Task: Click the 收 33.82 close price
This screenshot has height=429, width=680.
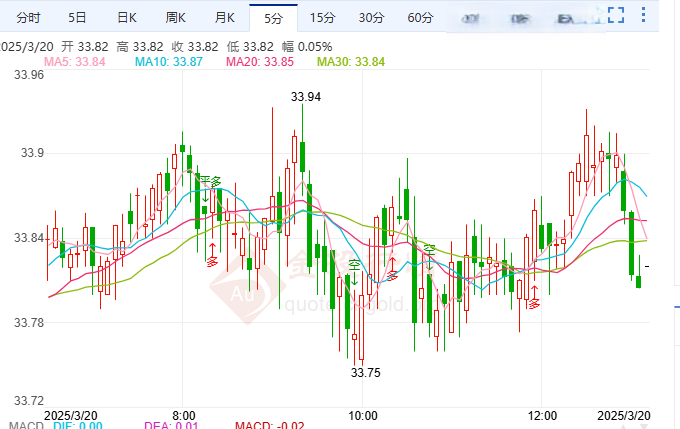Action: pyautogui.click(x=195, y=47)
